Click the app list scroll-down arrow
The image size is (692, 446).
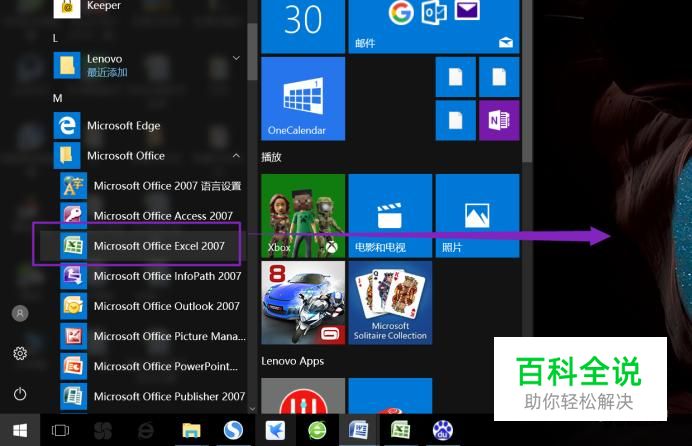click(252, 409)
